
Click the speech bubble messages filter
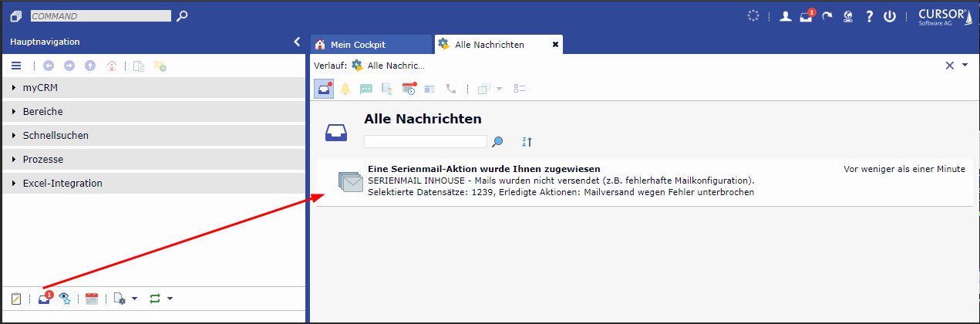click(x=366, y=89)
